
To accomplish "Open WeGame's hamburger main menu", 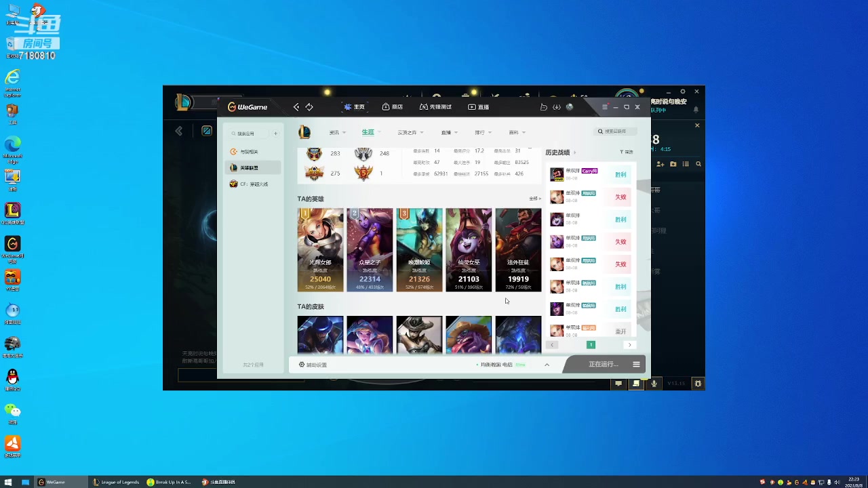I will point(605,107).
